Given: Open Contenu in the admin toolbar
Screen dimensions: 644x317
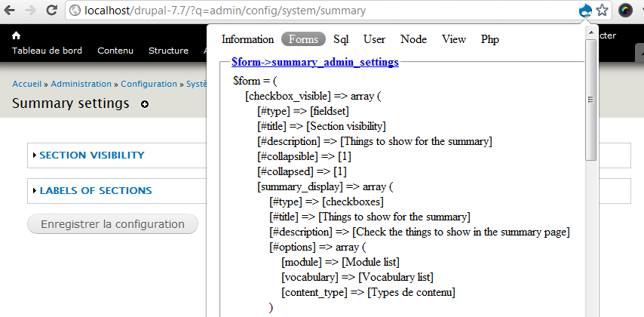Looking at the screenshot, I should [115, 51].
